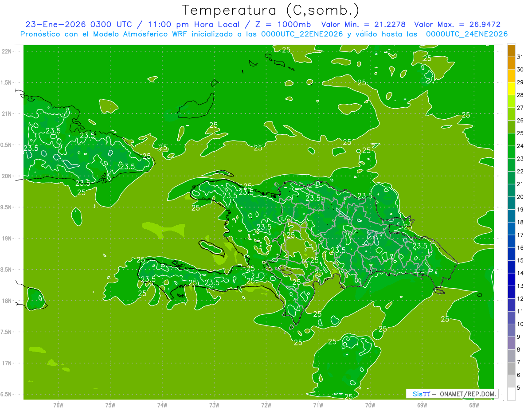Click the 22N latitude axis label
Screen dimensions: 532x411
coord(7,51)
